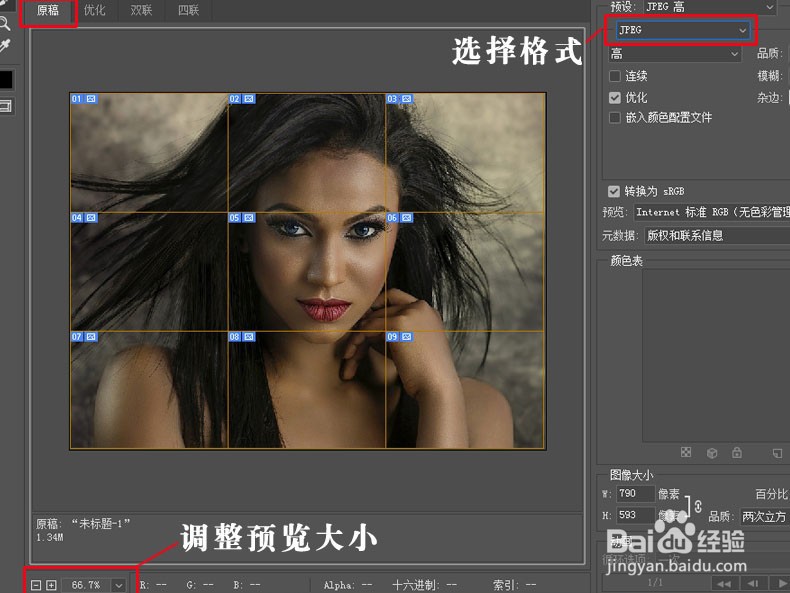The width and height of the screenshot is (790, 593).
Task: Open the JPEG file format dropdown
Action: [682, 30]
